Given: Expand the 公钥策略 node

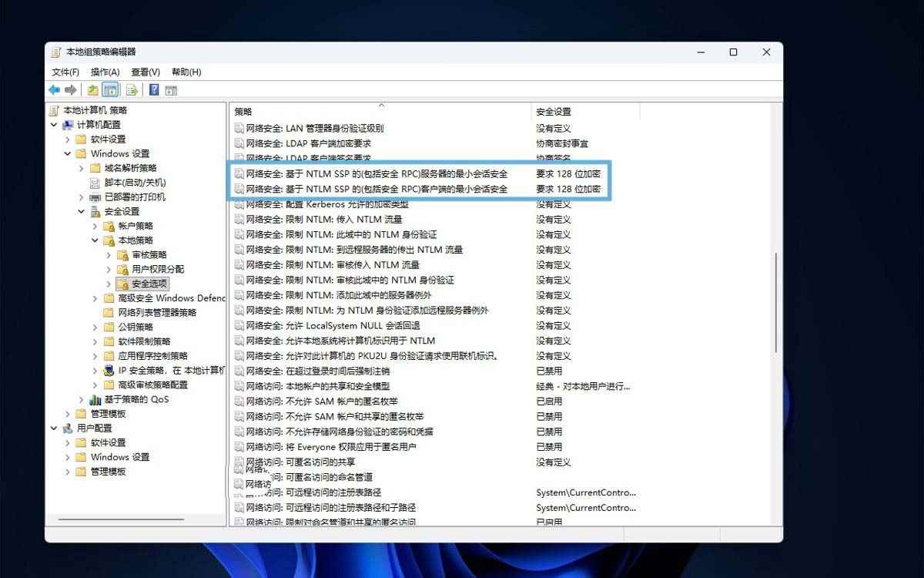Looking at the screenshot, I should tap(95, 327).
